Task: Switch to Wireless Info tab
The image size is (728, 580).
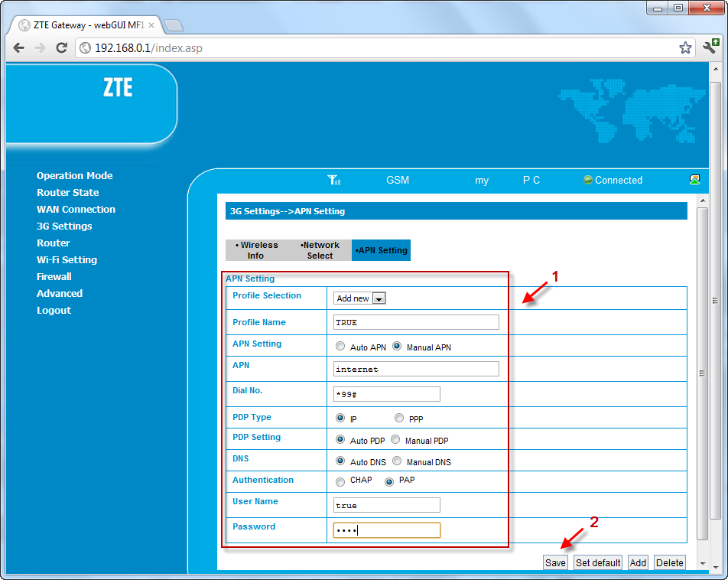Action: click(x=257, y=250)
